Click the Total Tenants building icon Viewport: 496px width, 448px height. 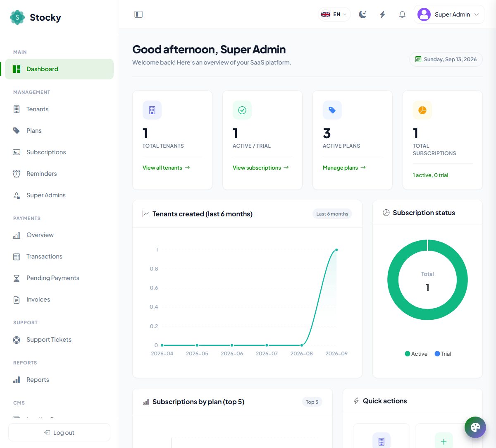point(152,110)
